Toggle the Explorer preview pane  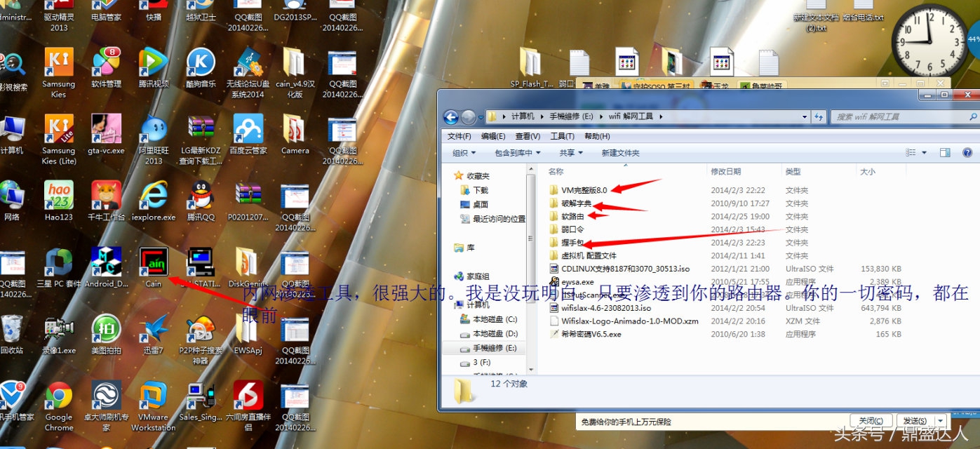click(x=944, y=152)
